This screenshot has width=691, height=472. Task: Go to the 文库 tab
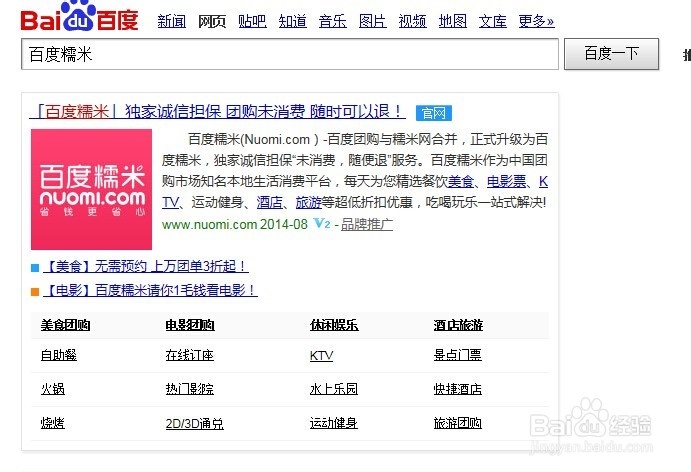493,21
